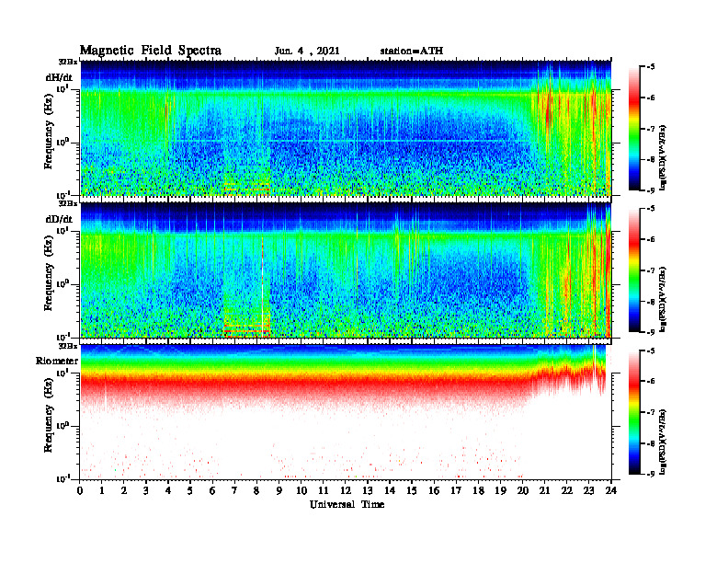Click the 'dH/dt' panel label
The height and width of the screenshot is (563, 728).
59,77
